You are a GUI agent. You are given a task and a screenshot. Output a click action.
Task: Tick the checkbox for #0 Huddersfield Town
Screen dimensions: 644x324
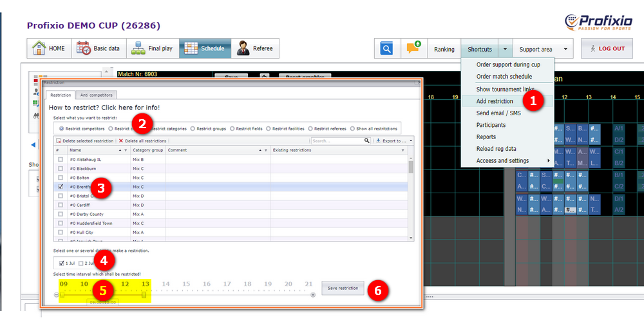[61, 223]
